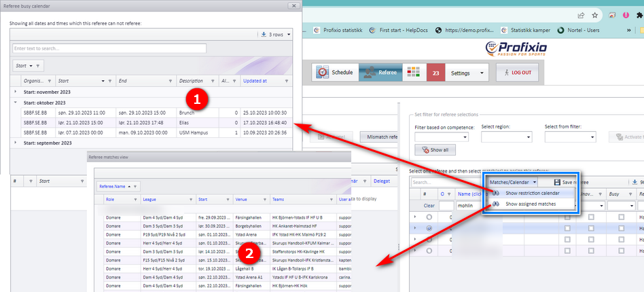644x292 pixels.
Task: Open the colored grid overview button
Action: (413, 72)
